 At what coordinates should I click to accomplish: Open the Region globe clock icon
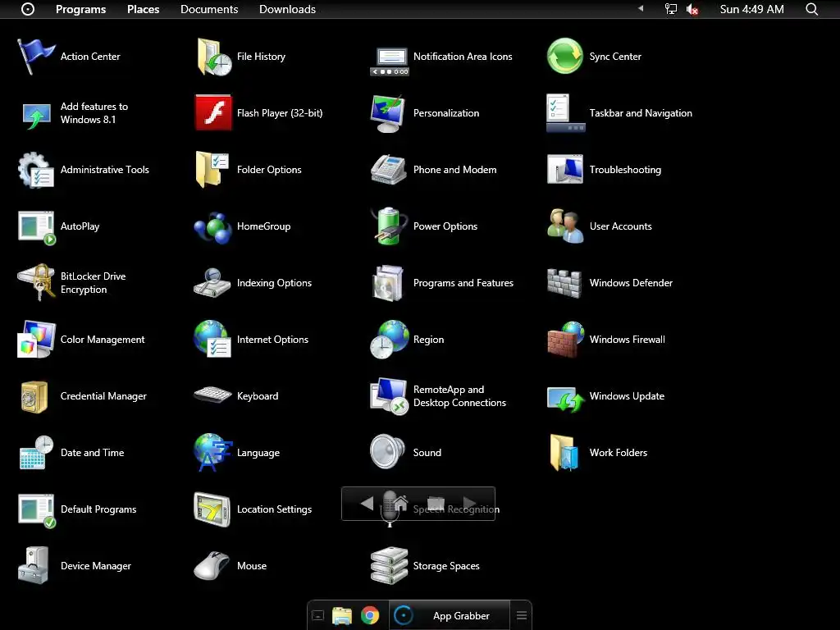pyautogui.click(x=390, y=339)
